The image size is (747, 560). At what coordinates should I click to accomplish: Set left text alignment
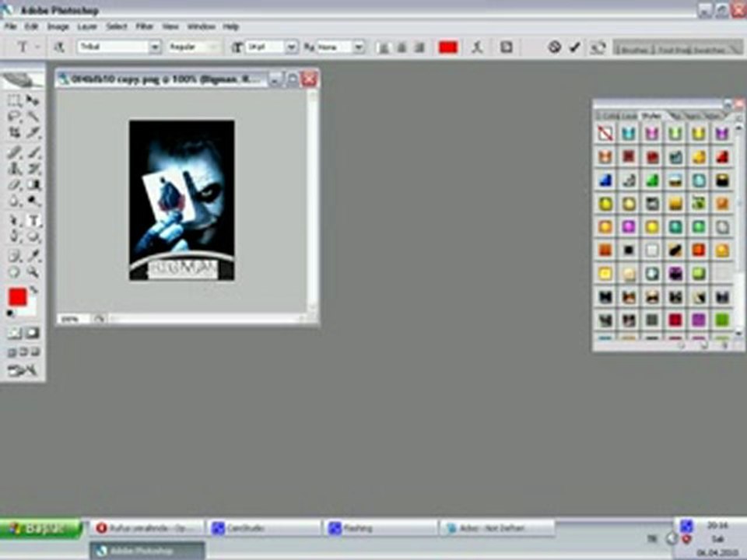(x=383, y=47)
